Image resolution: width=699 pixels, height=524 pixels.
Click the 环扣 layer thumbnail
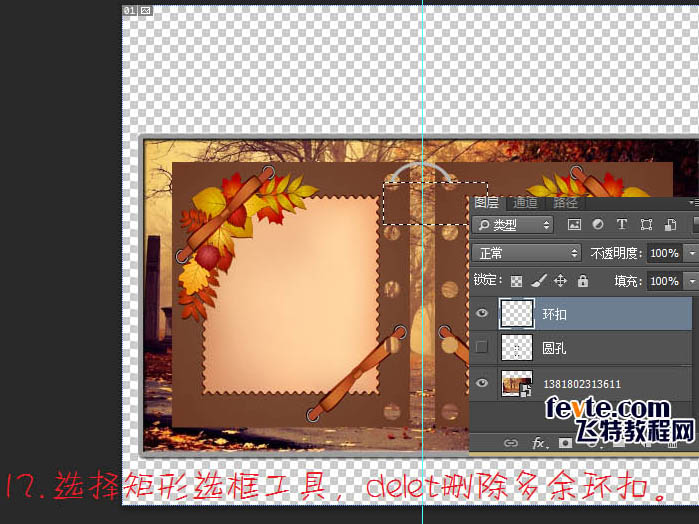point(517,314)
